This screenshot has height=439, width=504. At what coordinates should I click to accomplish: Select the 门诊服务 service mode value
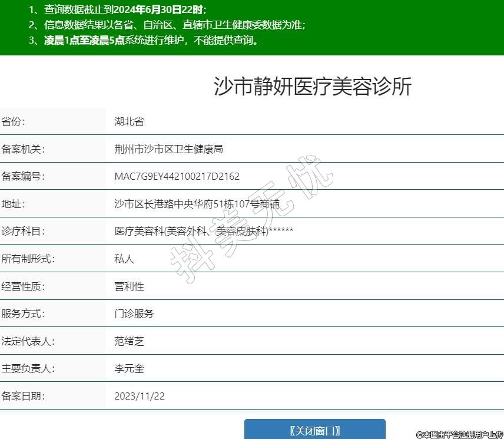(134, 313)
